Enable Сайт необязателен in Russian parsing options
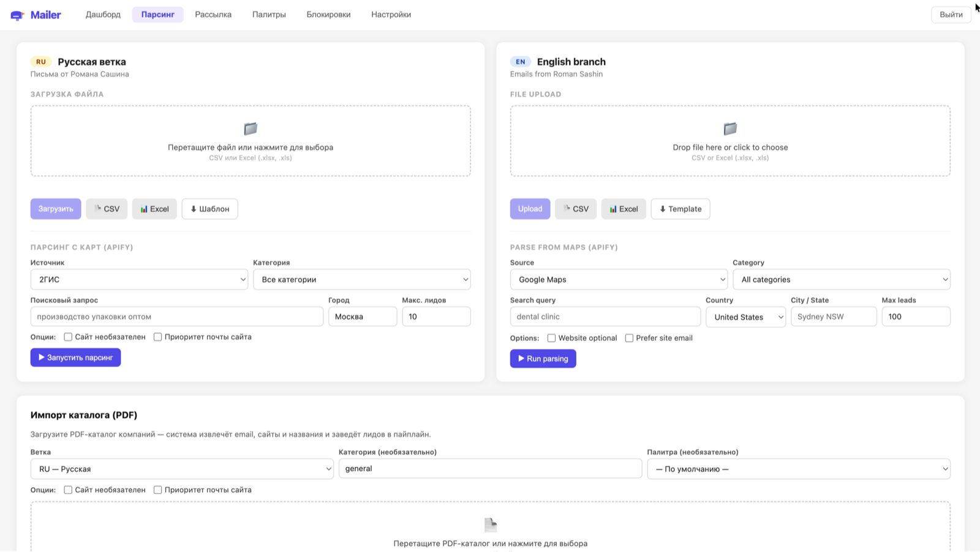The width and height of the screenshot is (980, 552). coord(68,337)
